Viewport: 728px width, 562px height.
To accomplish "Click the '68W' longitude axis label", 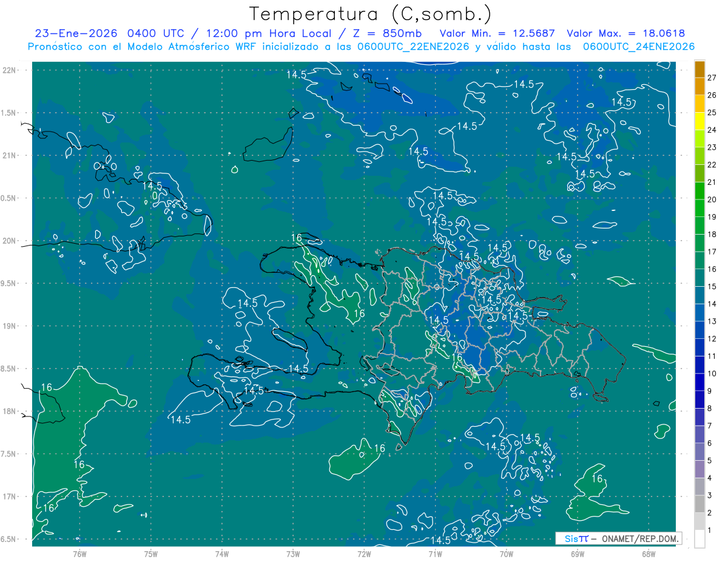I will pos(649,554).
